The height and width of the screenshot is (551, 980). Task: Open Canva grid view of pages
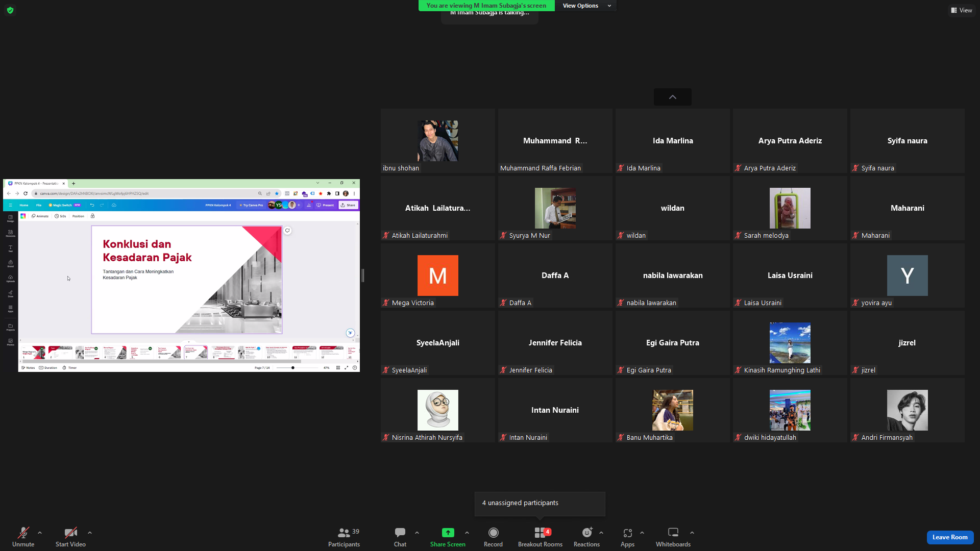(338, 367)
